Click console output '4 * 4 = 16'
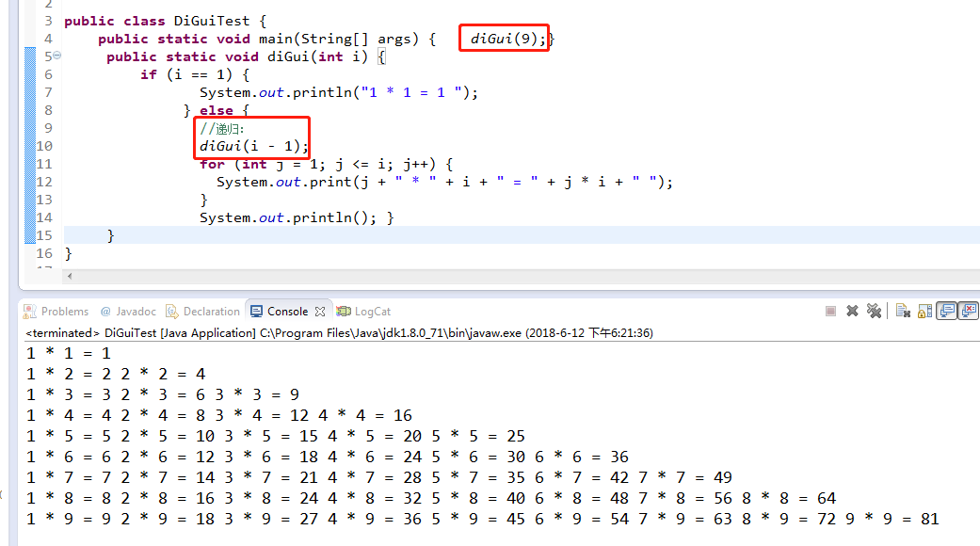 (365, 415)
